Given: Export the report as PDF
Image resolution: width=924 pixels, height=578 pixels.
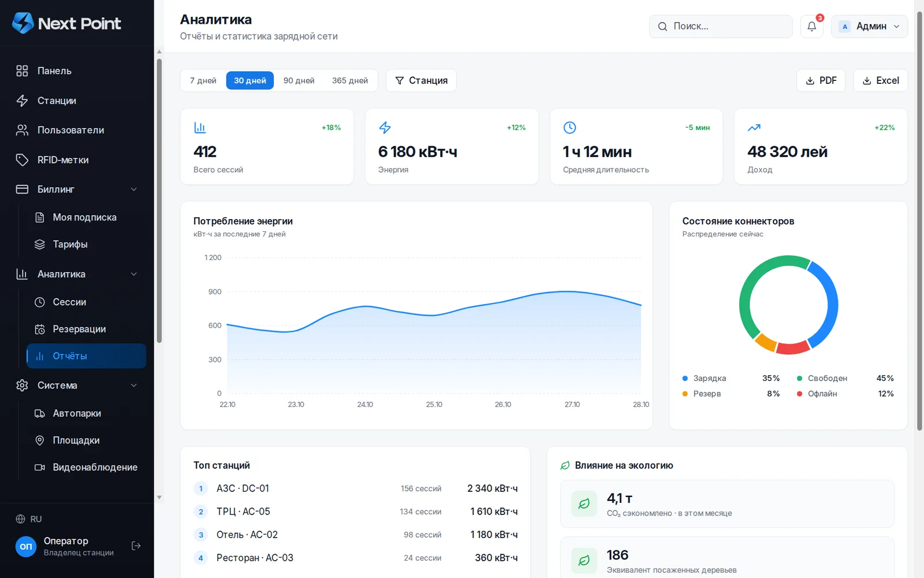Looking at the screenshot, I should 821,80.
